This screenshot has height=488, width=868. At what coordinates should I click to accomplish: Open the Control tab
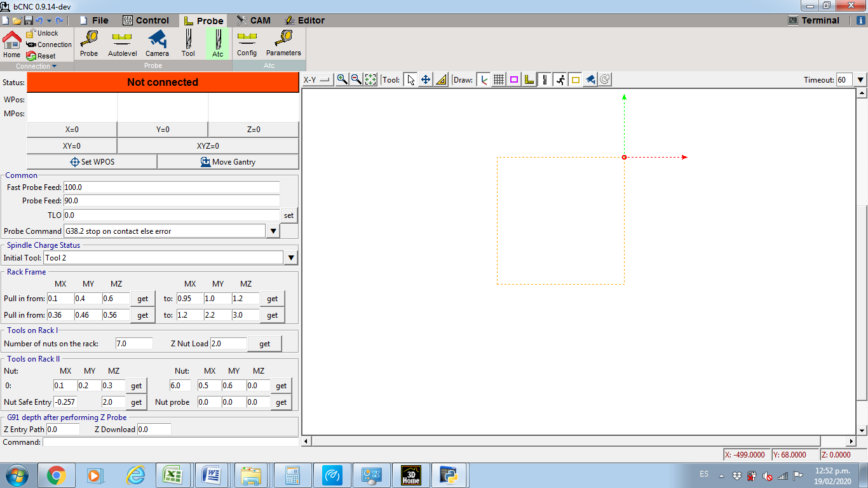[x=146, y=20]
